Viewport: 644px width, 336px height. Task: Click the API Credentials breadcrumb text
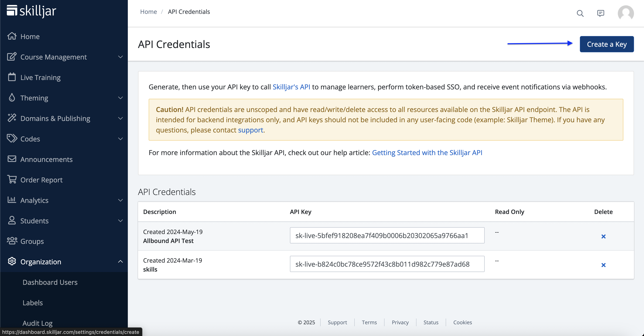coord(189,12)
